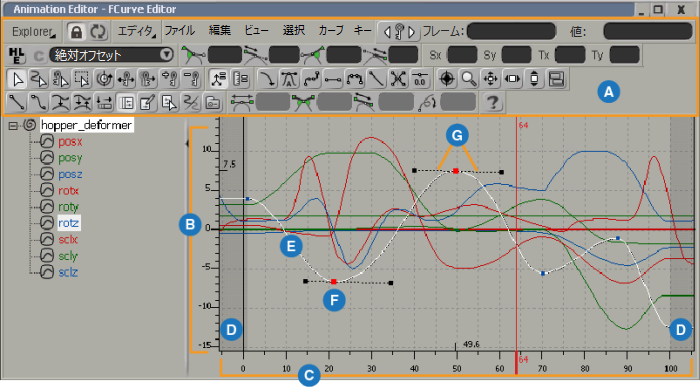Collapse the hopper_deformer tree node

(x=13, y=126)
